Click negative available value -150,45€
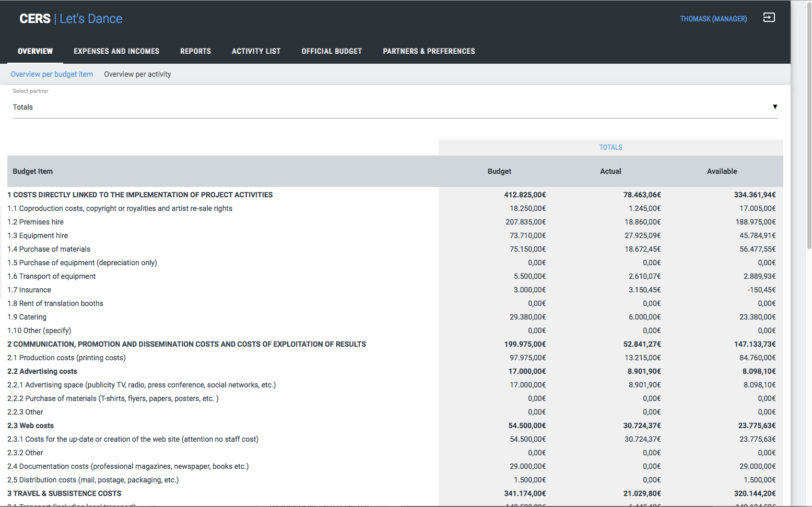Viewport: 812px width, 507px height. click(761, 290)
